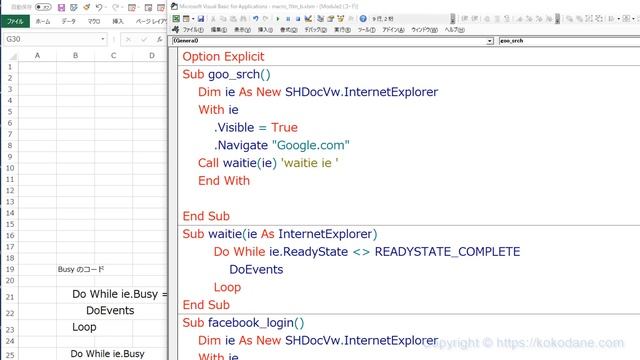Click the Reset stop icon in VBA toolbar
Image resolution: width=640 pixels, height=360 pixels.
[298, 19]
